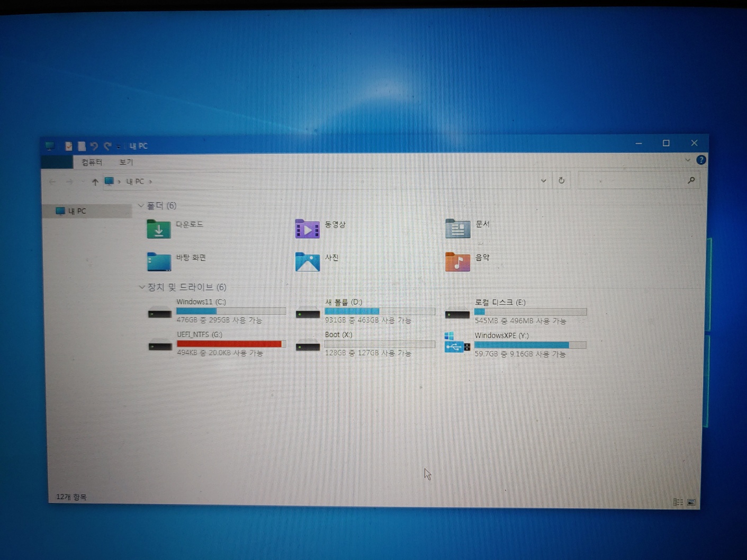Expand the chevron after 내 PC breadcrumb
The image size is (747, 560).
pos(150,182)
